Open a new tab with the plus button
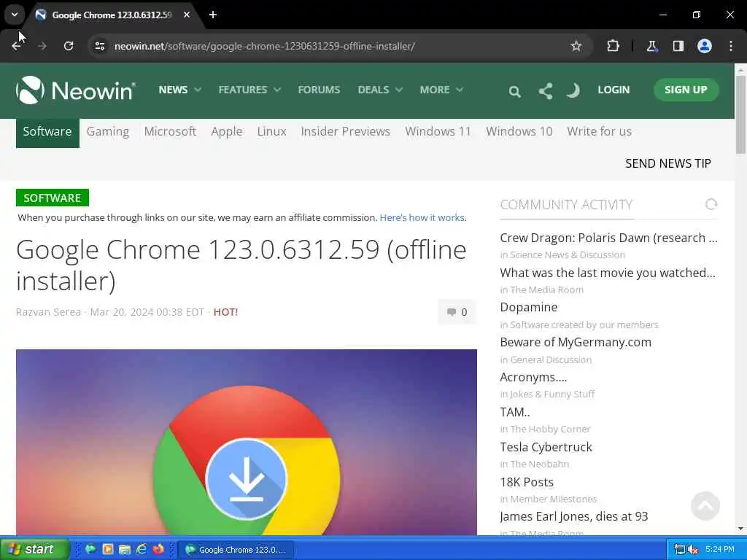This screenshot has width=747, height=560. [213, 15]
